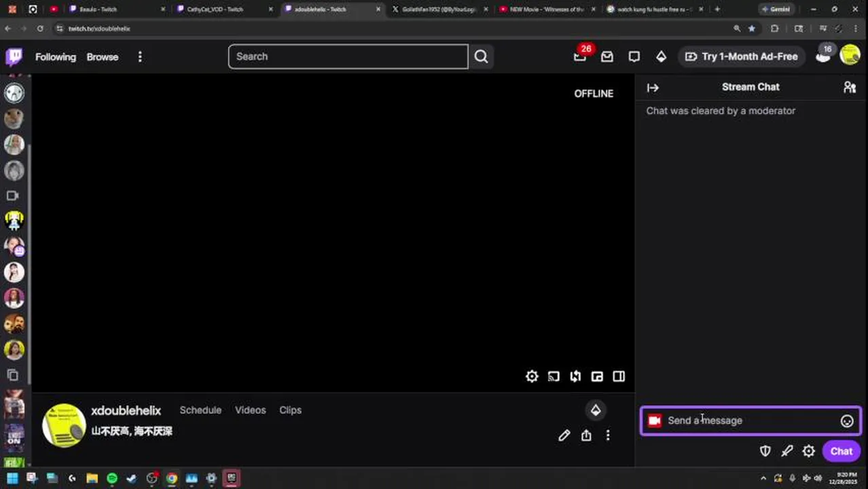This screenshot has width=868, height=489.
Task: Click the sidebar copy/stack icon
Action: (x=12, y=375)
